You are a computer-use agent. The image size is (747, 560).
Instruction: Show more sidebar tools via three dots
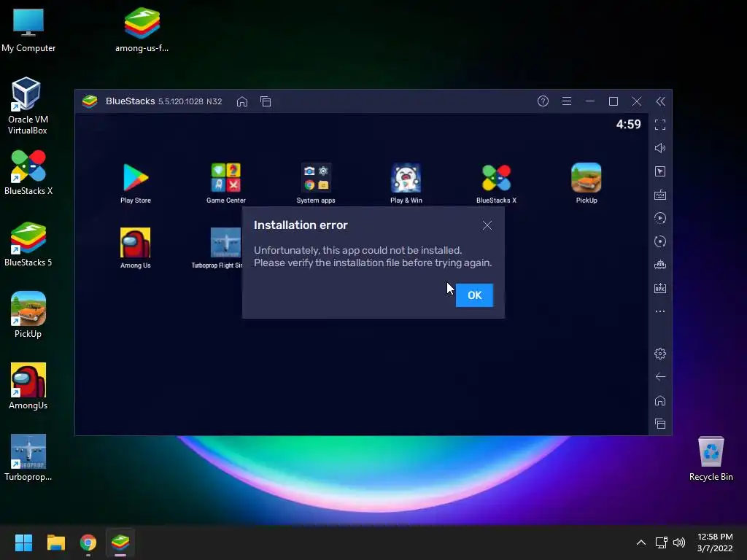(659, 311)
